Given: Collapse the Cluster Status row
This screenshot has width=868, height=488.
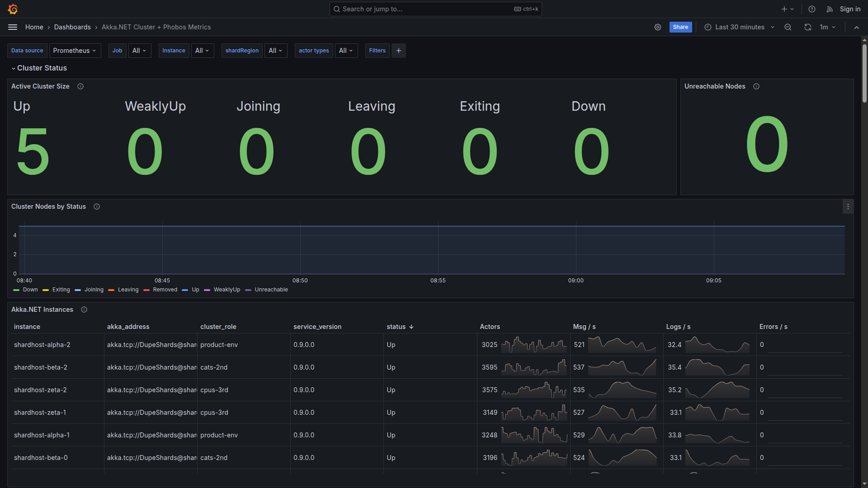Looking at the screenshot, I should click(42, 68).
